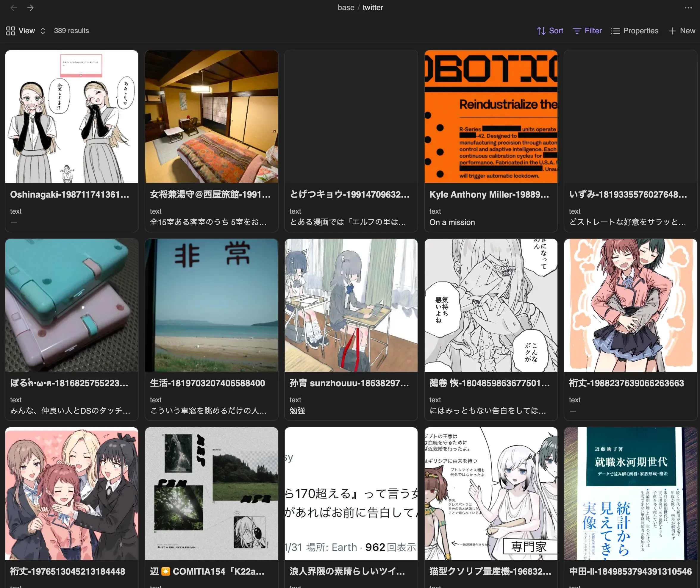Click the 389 results count
700x588 pixels.
click(x=71, y=31)
